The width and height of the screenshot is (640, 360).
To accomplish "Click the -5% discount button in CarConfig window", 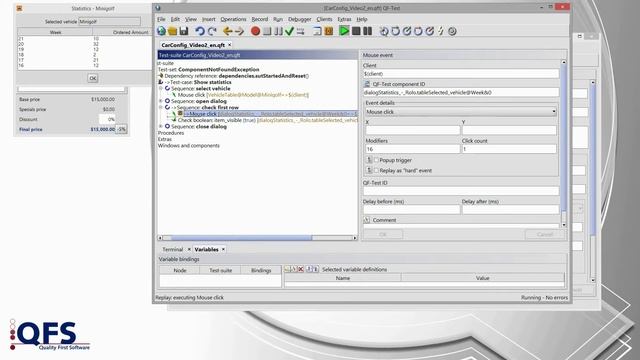I will [x=122, y=129].
